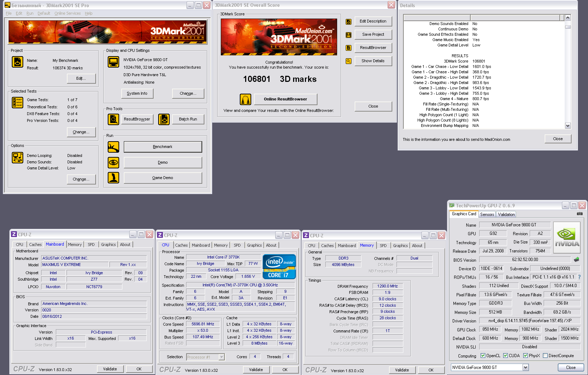This screenshot has width=588, height=375.
Task: Click the Game Demo joystick icon
Action: click(x=113, y=178)
